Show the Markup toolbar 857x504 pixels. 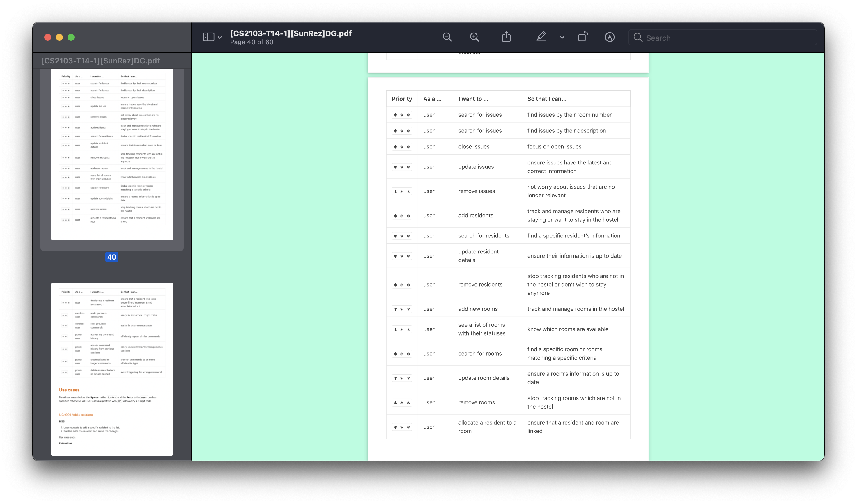(610, 37)
